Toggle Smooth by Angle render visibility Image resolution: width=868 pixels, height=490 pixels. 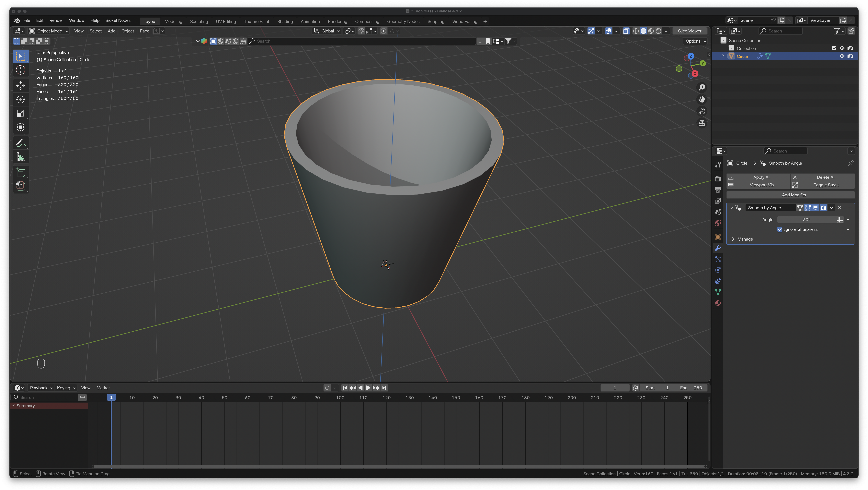[824, 208]
